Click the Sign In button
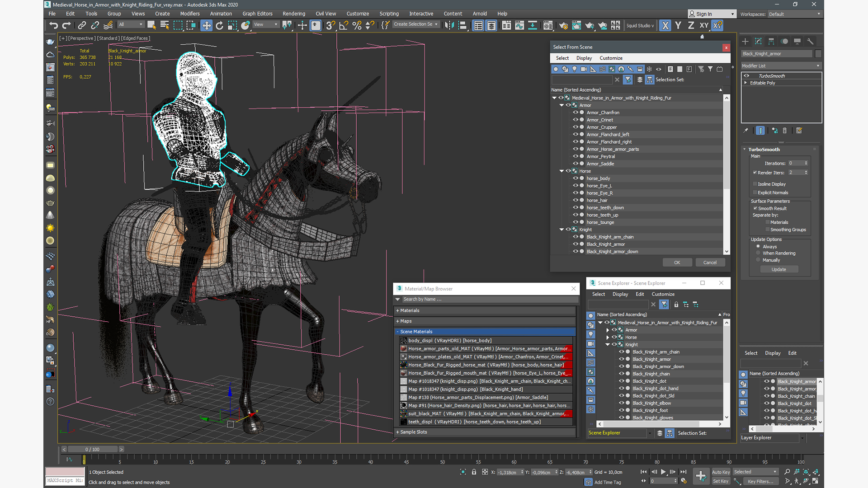The height and width of the screenshot is (488, 868). [712, 14]
